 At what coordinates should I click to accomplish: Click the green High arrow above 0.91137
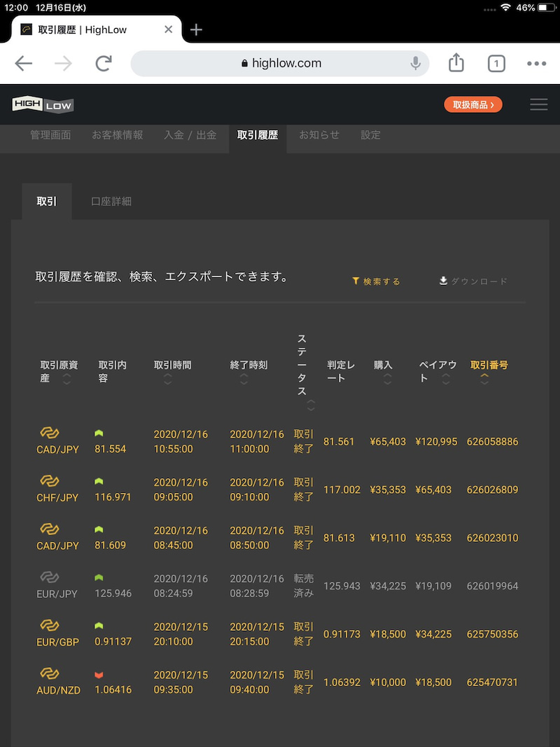99,625
